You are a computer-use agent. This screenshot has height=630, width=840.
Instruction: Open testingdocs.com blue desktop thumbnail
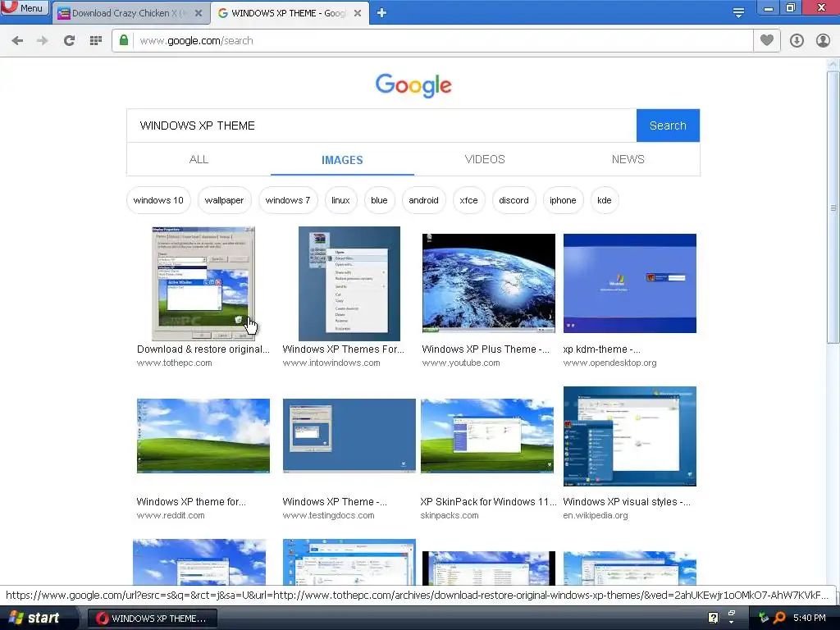click(x=349, y=436)
